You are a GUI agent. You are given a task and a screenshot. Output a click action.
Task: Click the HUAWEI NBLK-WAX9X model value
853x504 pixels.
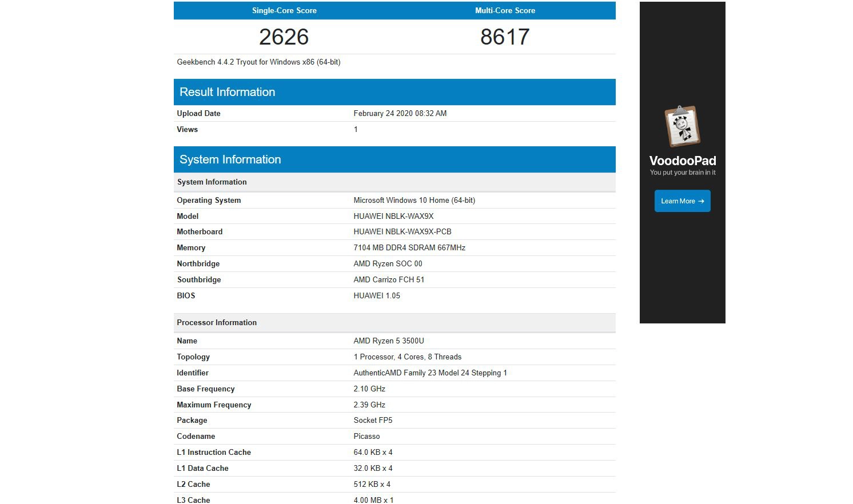click(x=393, y=216)
